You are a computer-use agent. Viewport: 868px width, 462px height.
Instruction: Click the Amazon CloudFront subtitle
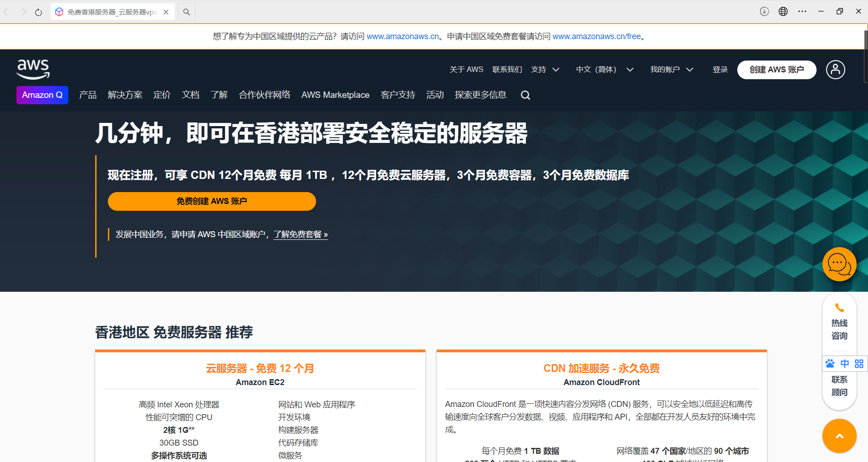pyautogui.click(x=602, y=382)
